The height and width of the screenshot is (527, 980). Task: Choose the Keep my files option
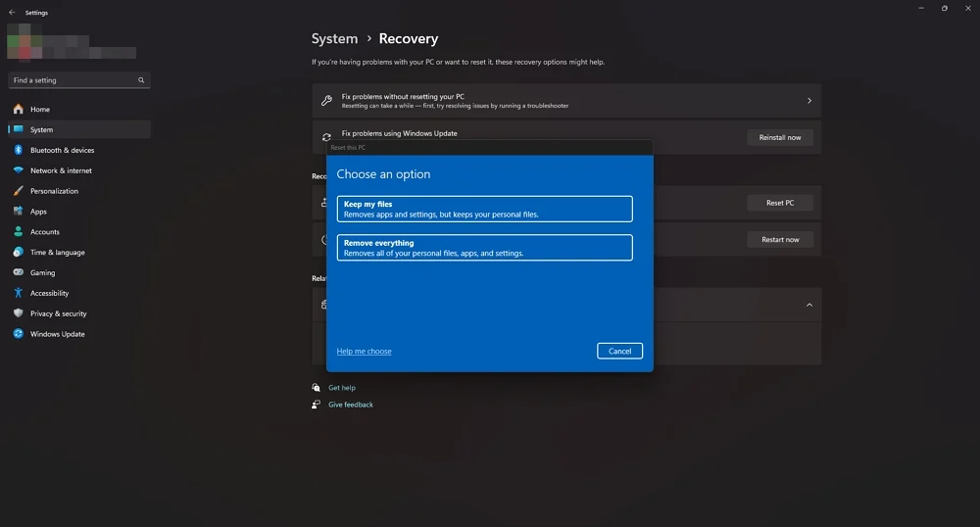click(x=484, y=209)
